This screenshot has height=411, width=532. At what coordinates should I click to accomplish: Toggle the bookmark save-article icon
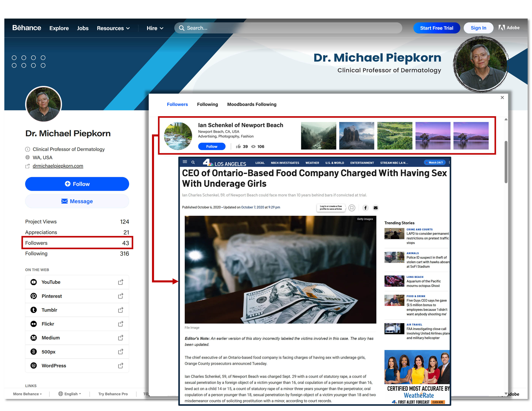(352, 208)
